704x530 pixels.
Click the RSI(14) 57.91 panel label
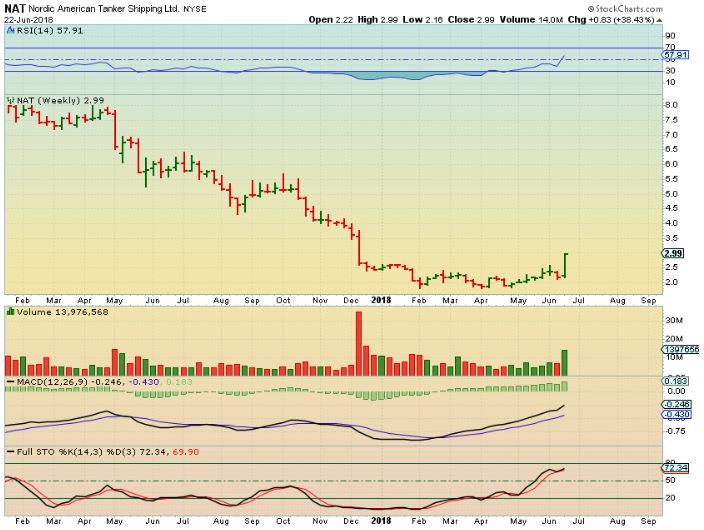[50, 31]
